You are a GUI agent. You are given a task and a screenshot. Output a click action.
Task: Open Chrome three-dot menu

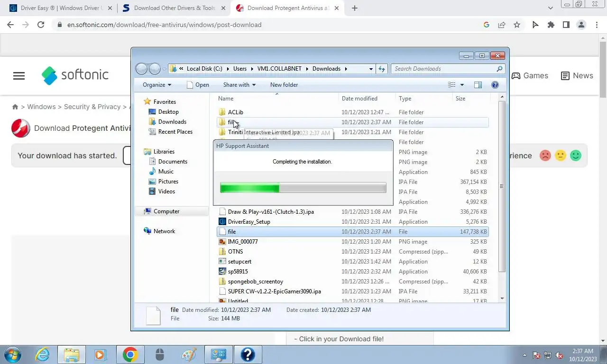click(597, 25)
